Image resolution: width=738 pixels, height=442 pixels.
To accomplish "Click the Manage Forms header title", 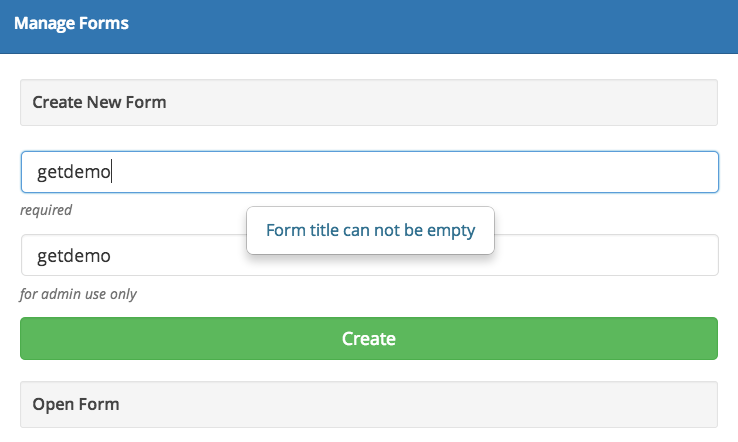I will [71, 23].
